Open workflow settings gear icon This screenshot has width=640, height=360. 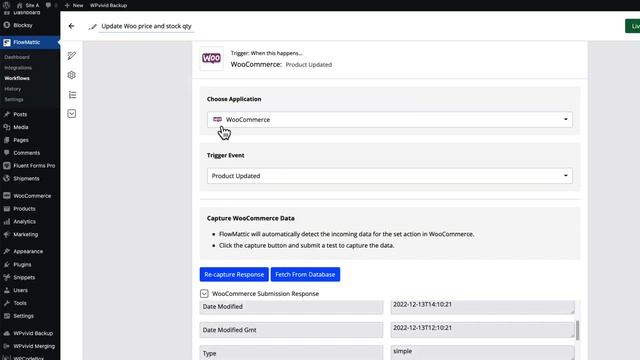click(x=72, y=75)
